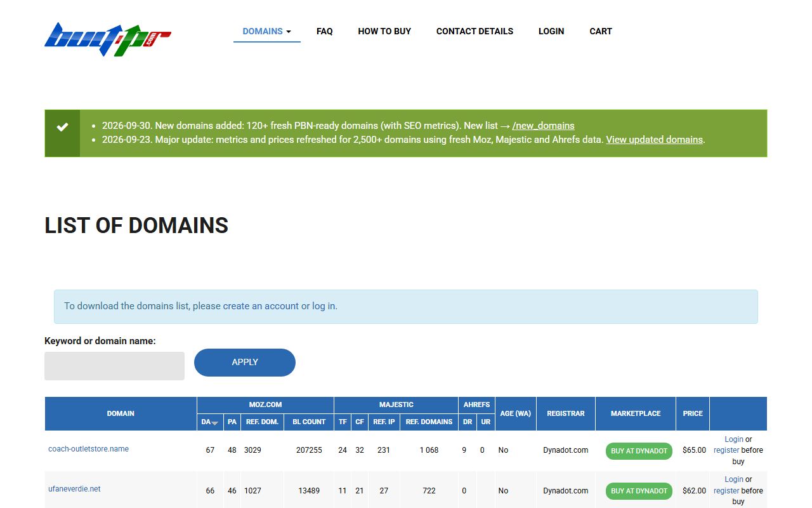
Task: Open Contact Details page
Action: tap(475, 31)
